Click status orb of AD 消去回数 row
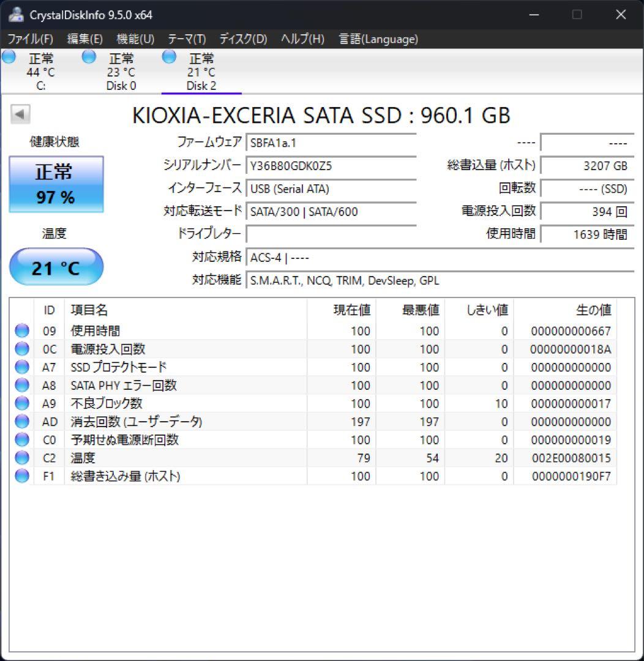Image resolution: width=644 pixels, height=661 pixels. [22, 421]
